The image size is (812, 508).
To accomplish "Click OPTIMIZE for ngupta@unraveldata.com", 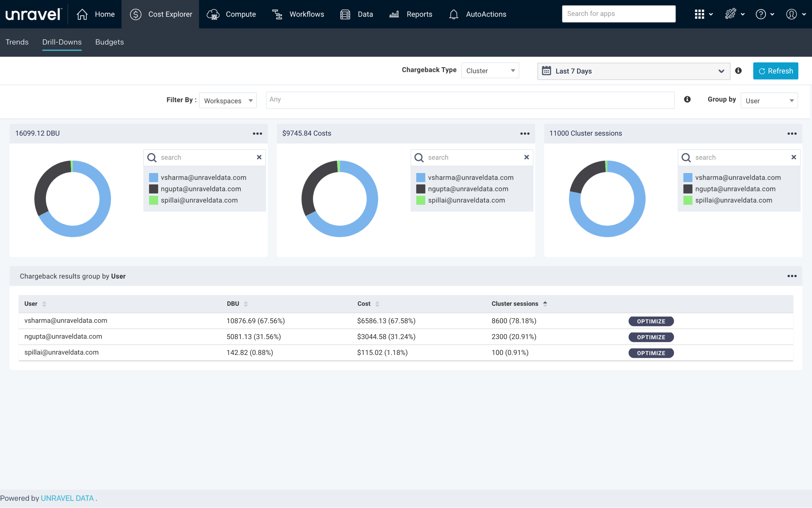I will pyautogui.click(x=651, y=337).
